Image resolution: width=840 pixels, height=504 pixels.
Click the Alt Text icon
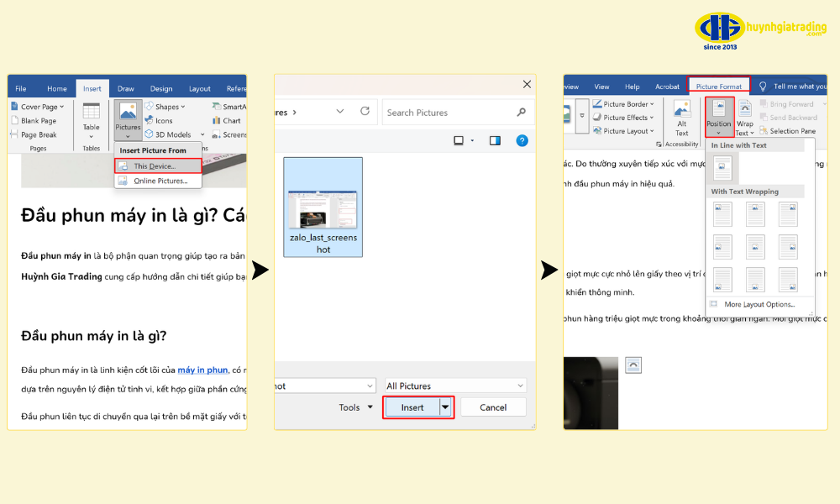(x=681, y=117)
